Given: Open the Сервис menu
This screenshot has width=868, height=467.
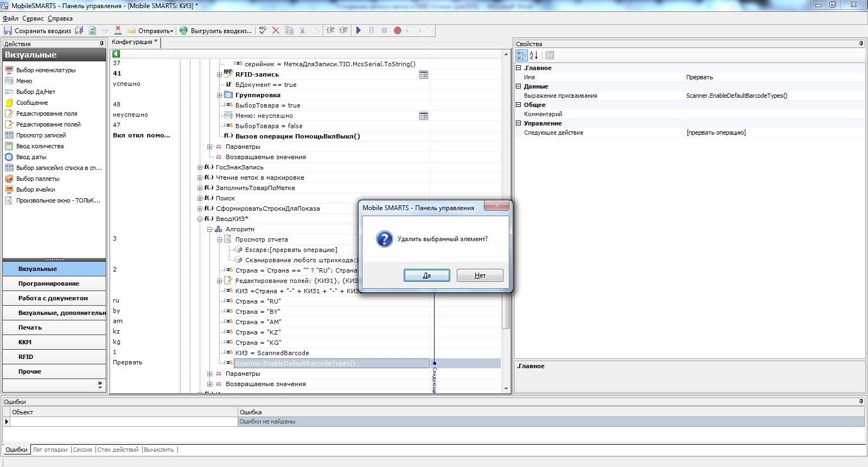Looking at the screenshot, I should tap(33, 18).
